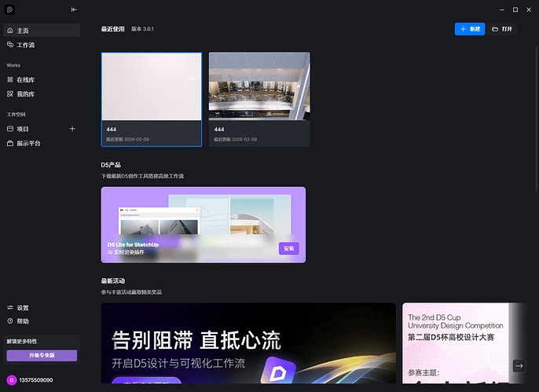Open the D5 Lite for SketchUp banner
The image size is (539, 392).
203,225
